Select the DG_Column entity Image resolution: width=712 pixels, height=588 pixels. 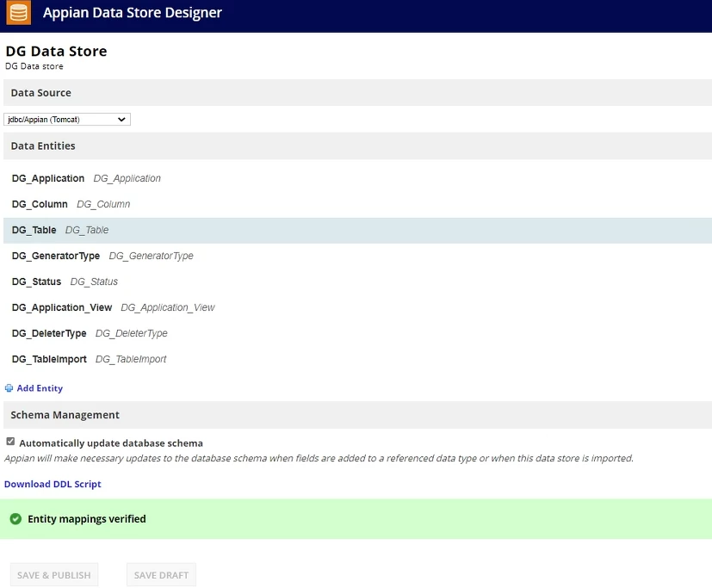click(x=40, y=204)
